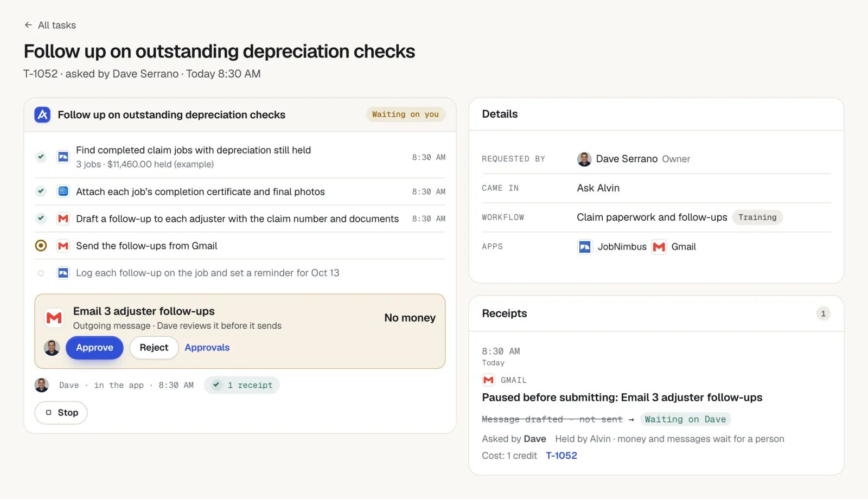Click JobNimbus icon on Find completed claim jobs step
The height and width of the screenshot is (499, 868).
pyautogui.click(x=63, y=157)
